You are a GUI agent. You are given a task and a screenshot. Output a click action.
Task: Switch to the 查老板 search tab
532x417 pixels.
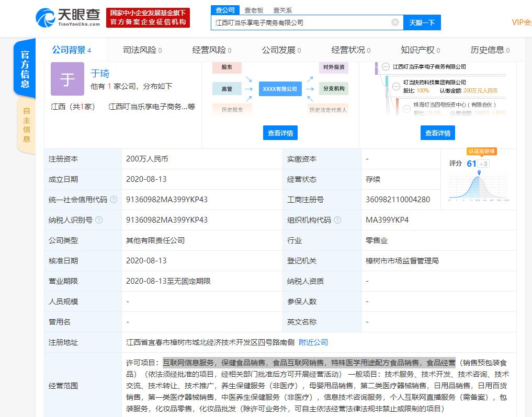click(255, 9)
